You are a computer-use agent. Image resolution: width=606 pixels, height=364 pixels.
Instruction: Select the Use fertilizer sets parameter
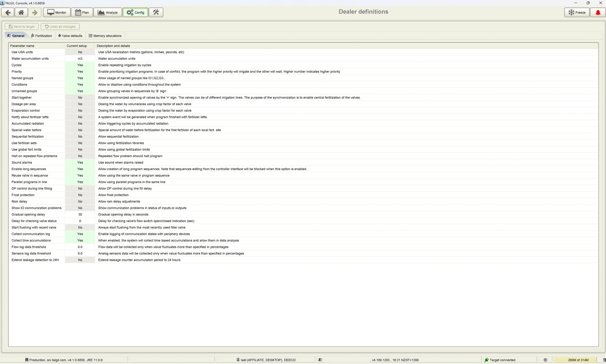click(x=24, y=143)
